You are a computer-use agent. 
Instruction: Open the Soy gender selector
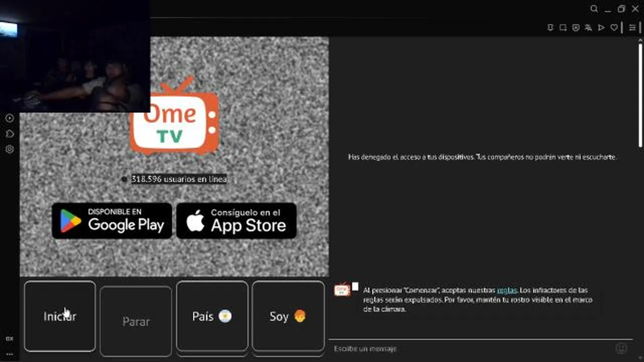pos(288,316)
